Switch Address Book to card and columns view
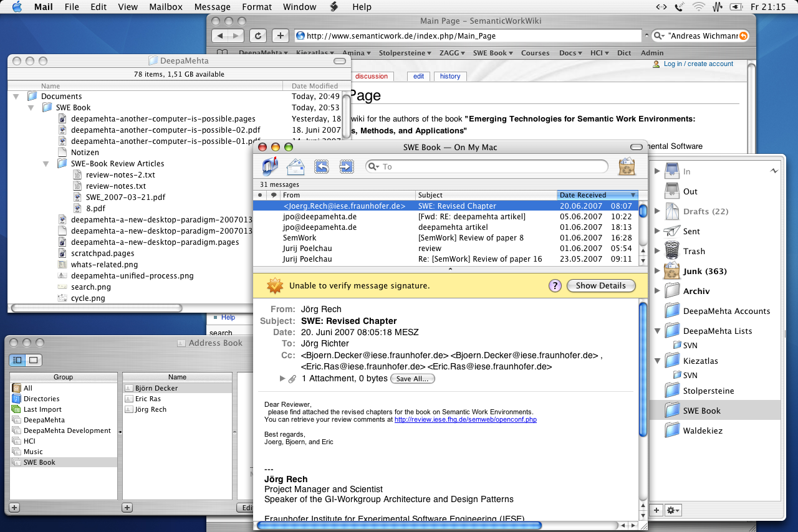The height and width of the screenshot is (532, 798). click(x=17, y=360)
